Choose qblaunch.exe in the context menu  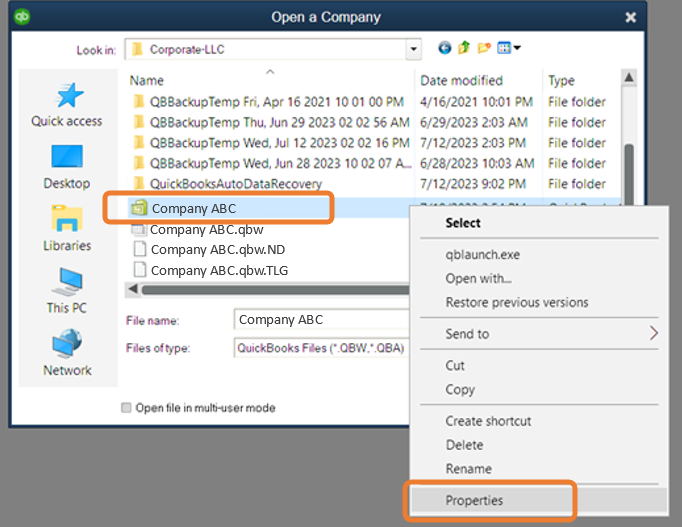click(x=482, y=254)
